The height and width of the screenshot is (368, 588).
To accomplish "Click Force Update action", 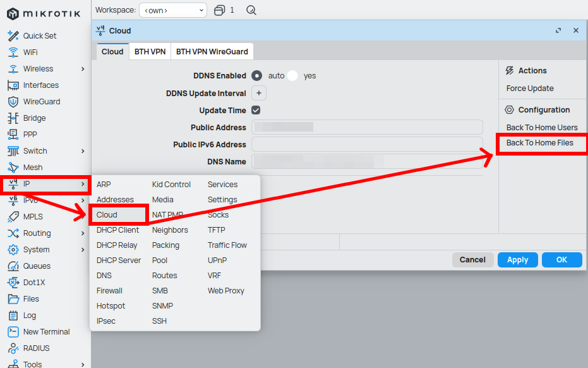I will click(x=530, y=89).
